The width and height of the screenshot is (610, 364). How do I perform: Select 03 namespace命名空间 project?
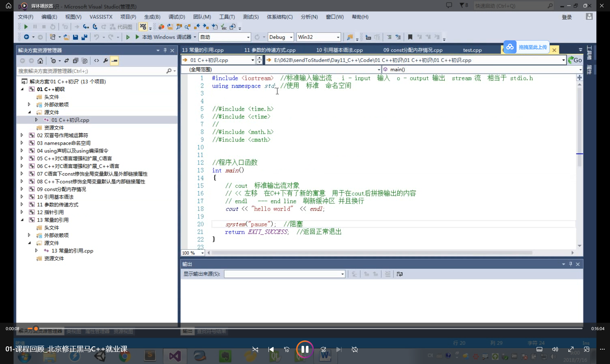click(63, 143)
